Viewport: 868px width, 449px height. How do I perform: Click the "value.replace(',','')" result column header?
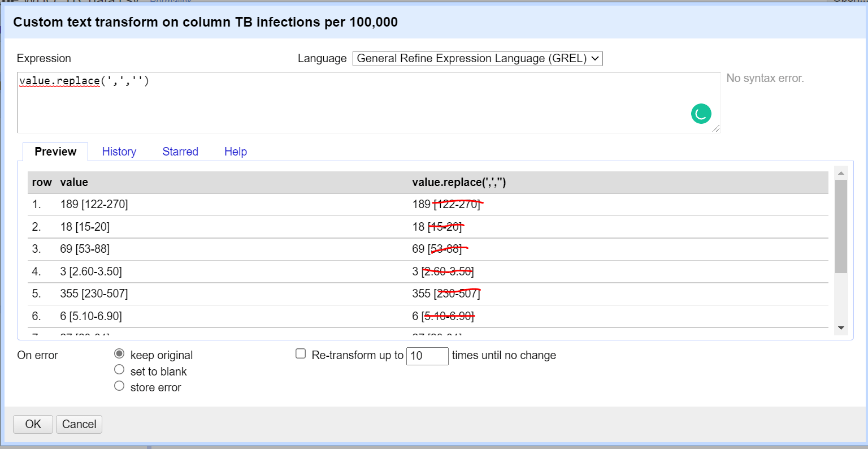(x=459, y=182)
